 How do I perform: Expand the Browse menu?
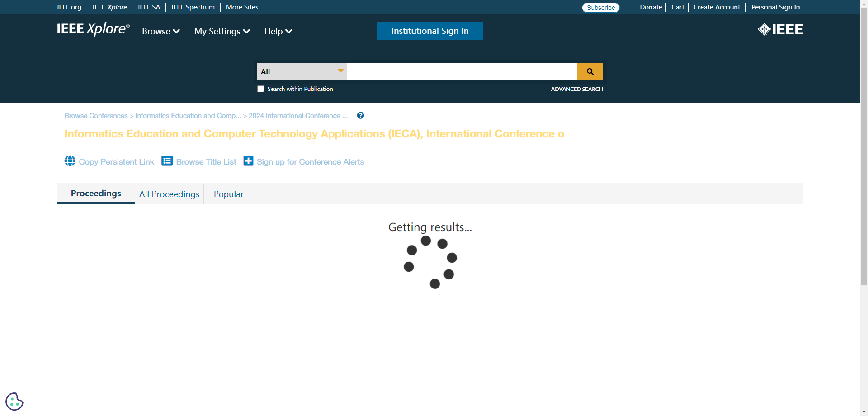click(161, 31)
